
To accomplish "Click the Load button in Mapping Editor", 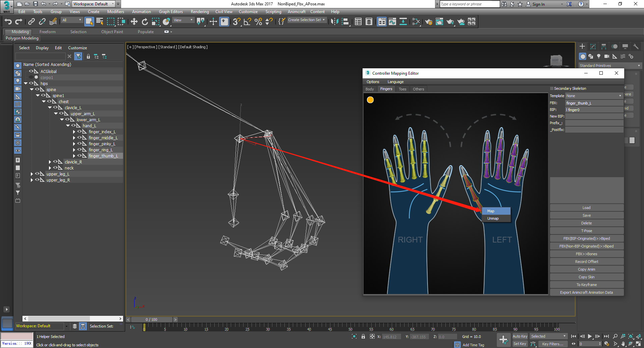I will click(587, 208).
